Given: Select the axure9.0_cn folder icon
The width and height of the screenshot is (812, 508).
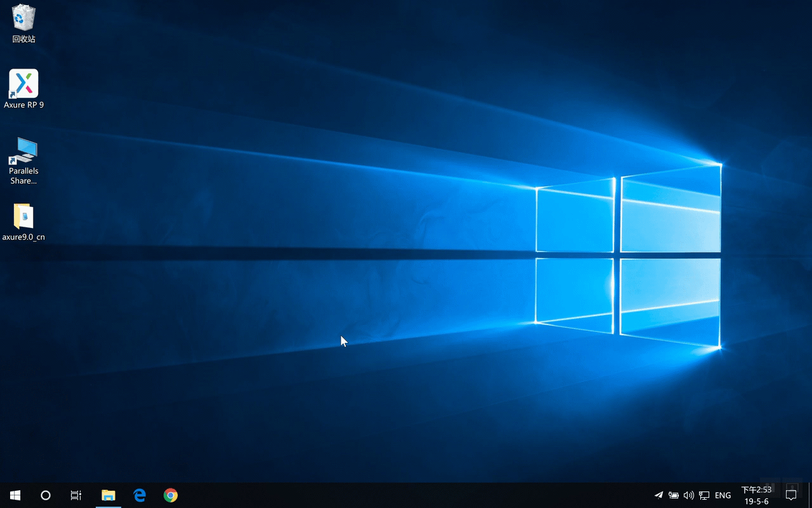Looking at the screenshot, I should pyautogui.click(x=23, y=222).
